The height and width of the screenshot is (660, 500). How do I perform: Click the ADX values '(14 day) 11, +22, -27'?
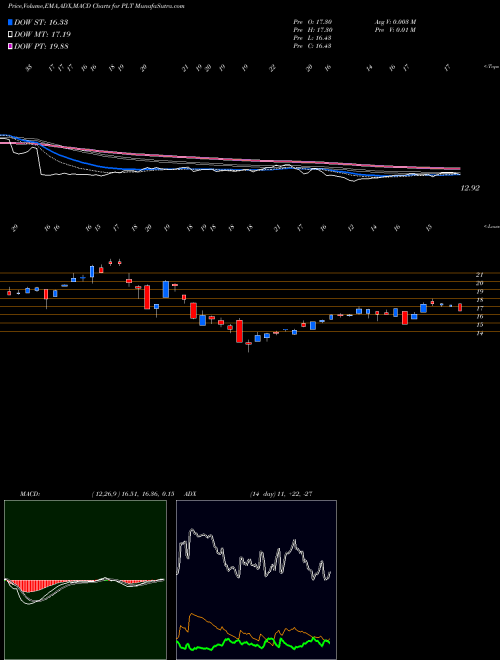tap(281, 494)
